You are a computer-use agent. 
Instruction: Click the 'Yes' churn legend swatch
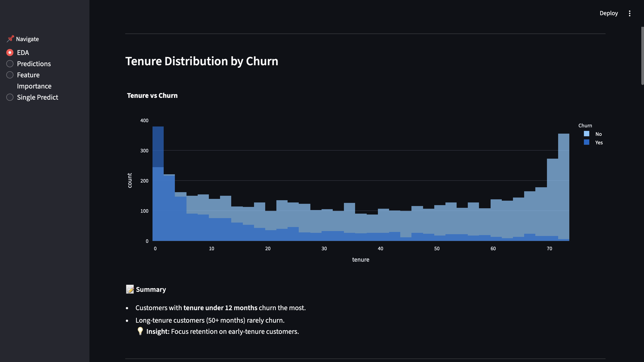[587, 142]
